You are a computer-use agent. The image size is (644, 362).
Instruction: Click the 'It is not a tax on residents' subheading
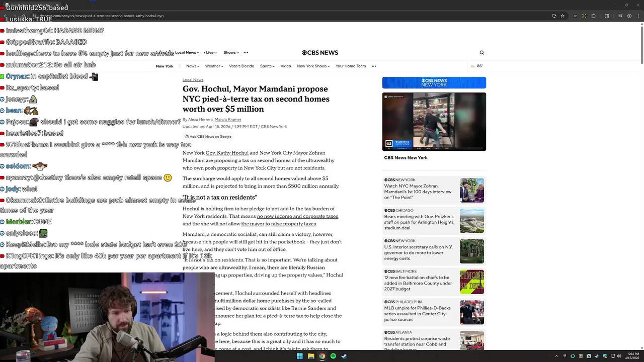pos(219,197)
